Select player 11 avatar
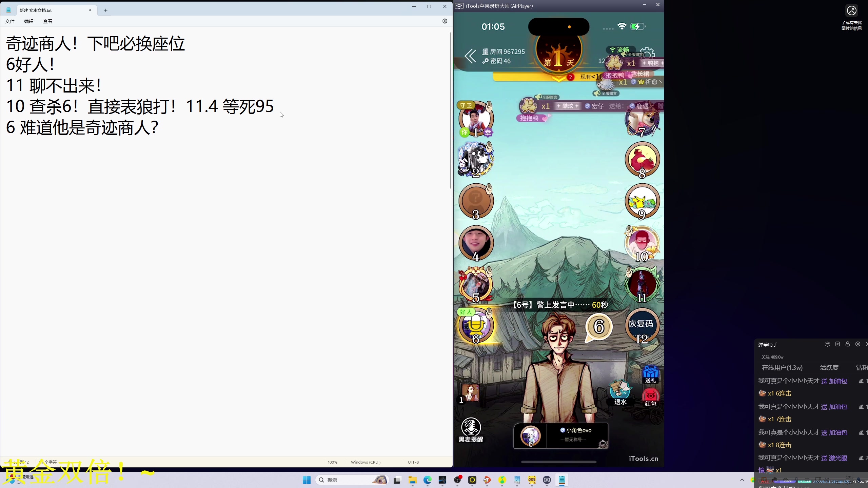 point(642,284)
